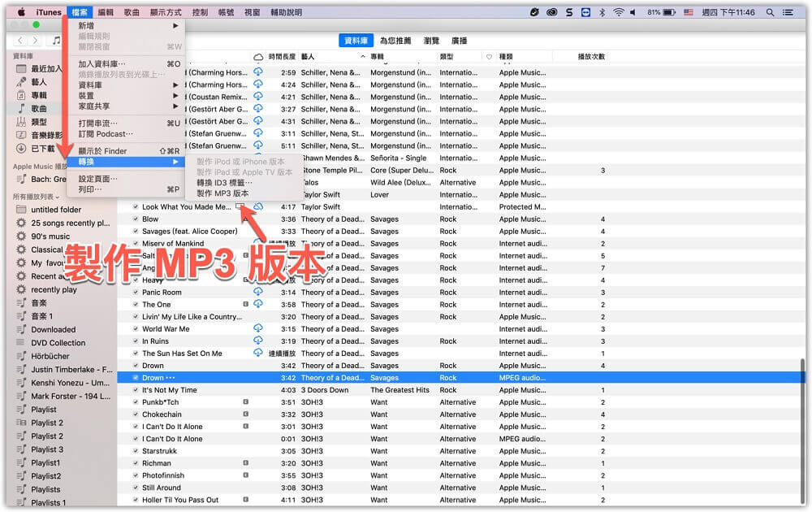Viewport: 812px width, 512px height.
Task: Click the 已下載 download icon in the sidebar
Action: pyautogui.click(x=21, y=148)
